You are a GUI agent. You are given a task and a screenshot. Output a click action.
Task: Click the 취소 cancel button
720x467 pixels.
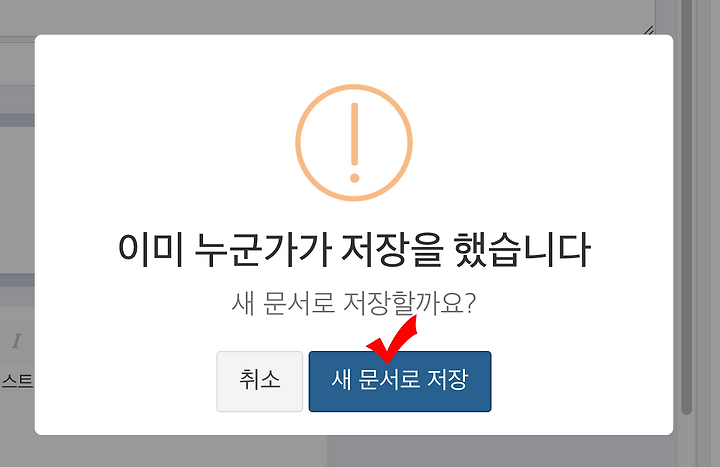[x=259, y=381]
